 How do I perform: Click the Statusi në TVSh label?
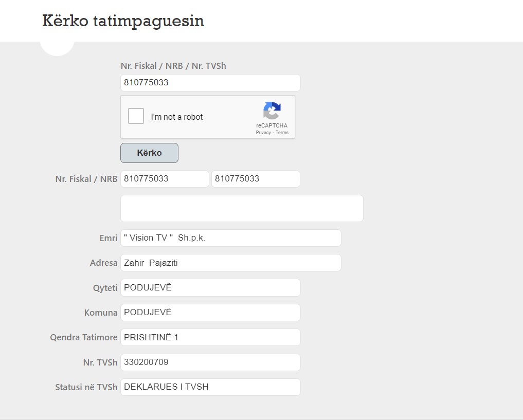86,387
